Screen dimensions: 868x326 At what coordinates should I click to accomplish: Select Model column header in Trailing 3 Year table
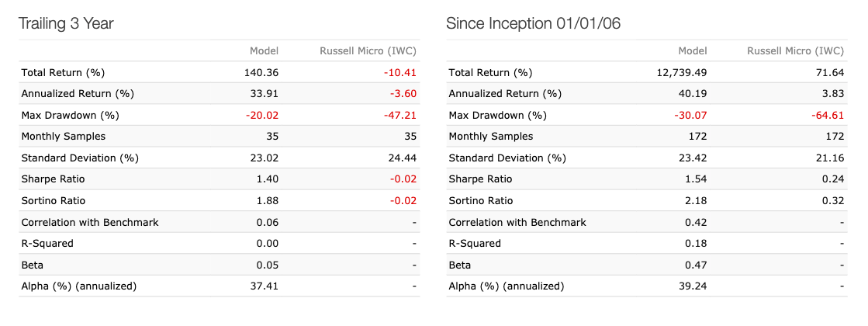264,51
